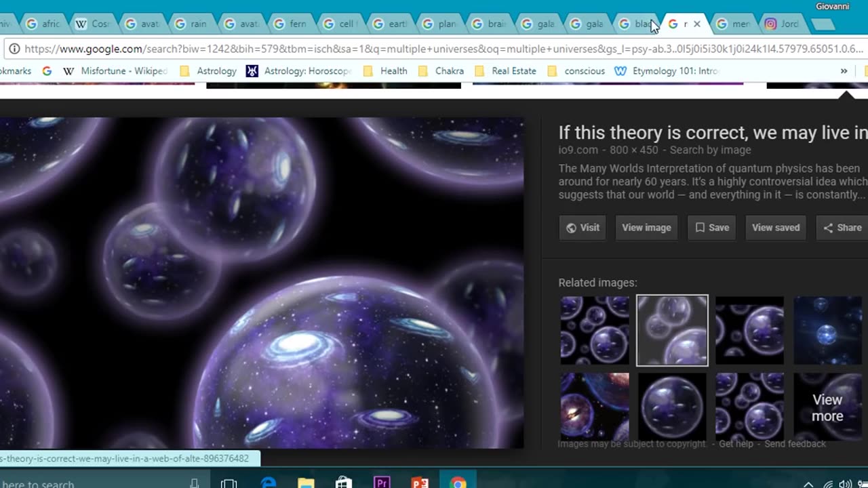This screenshot has width=868, height=488.
Task: Select first related image thumbnail, top row
Action: (595, 330)
